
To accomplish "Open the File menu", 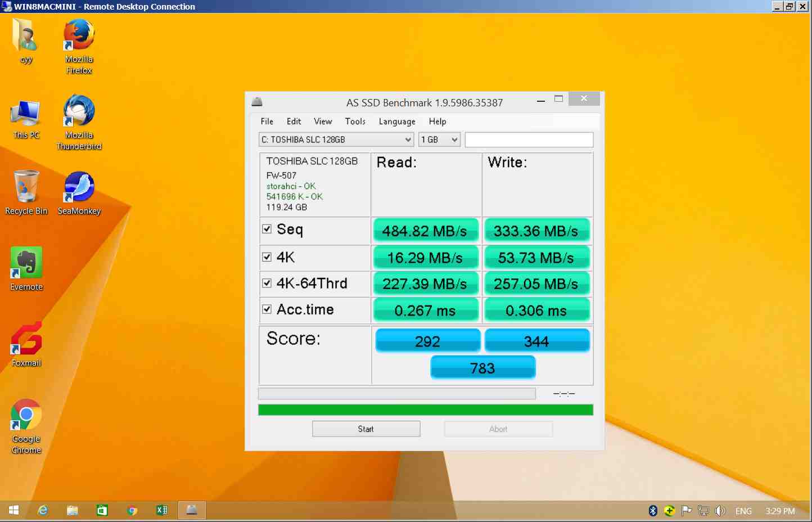I will point(267,121).
